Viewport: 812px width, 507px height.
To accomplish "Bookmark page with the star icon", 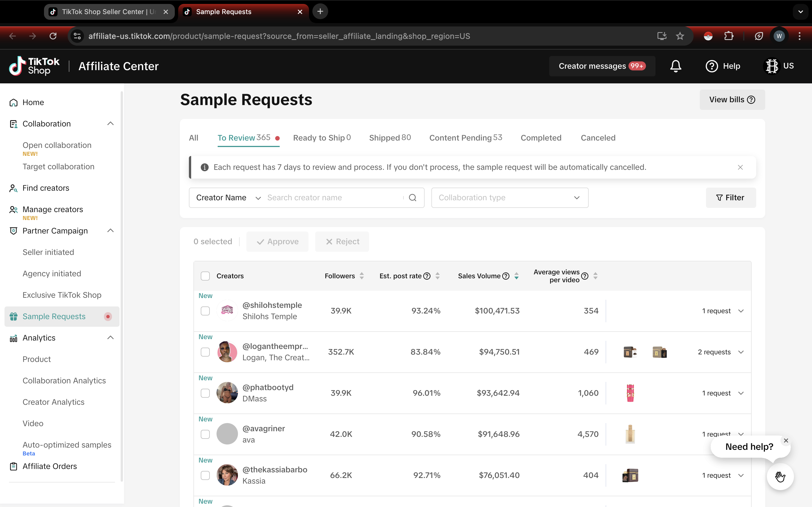I will coord(680,36).
